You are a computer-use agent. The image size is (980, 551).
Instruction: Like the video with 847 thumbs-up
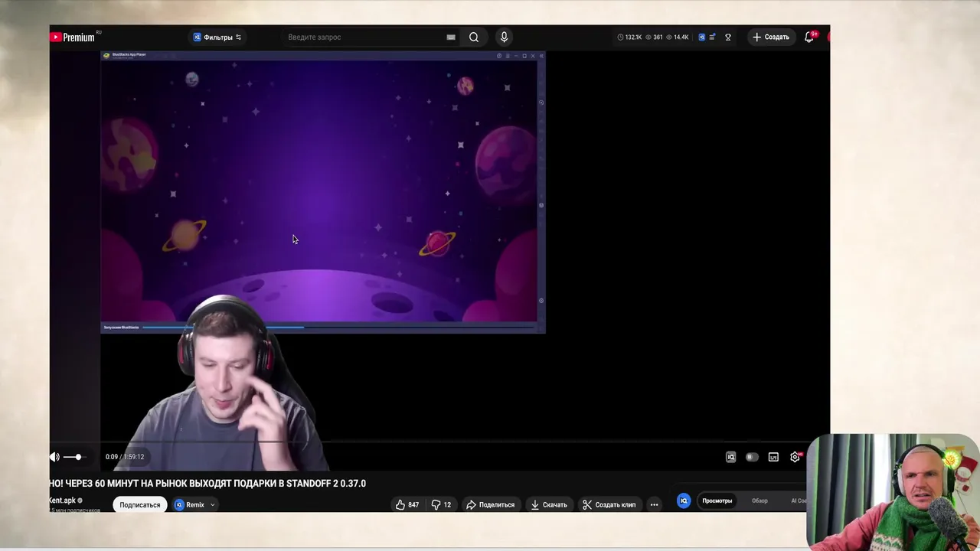pyautogui.click(x=407, y=505)
